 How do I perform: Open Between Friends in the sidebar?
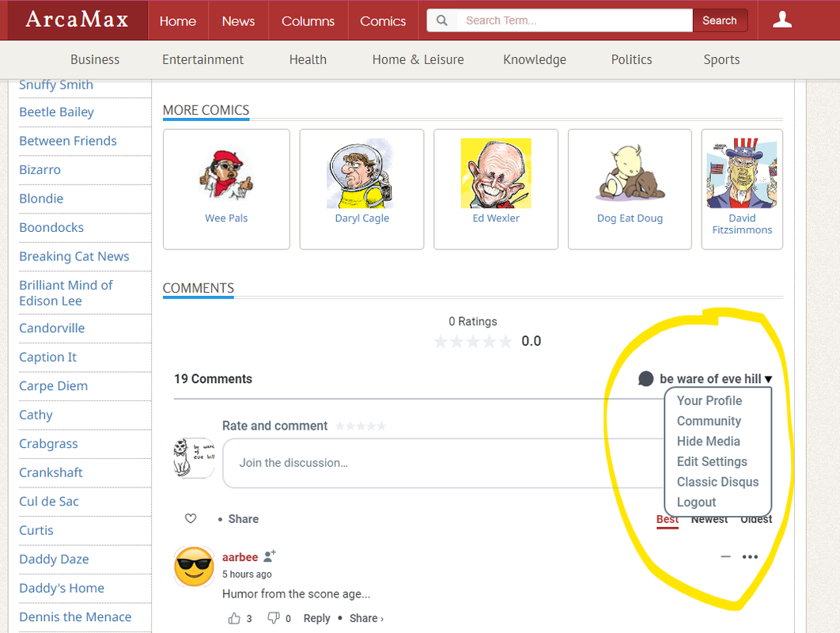(68, 141)
